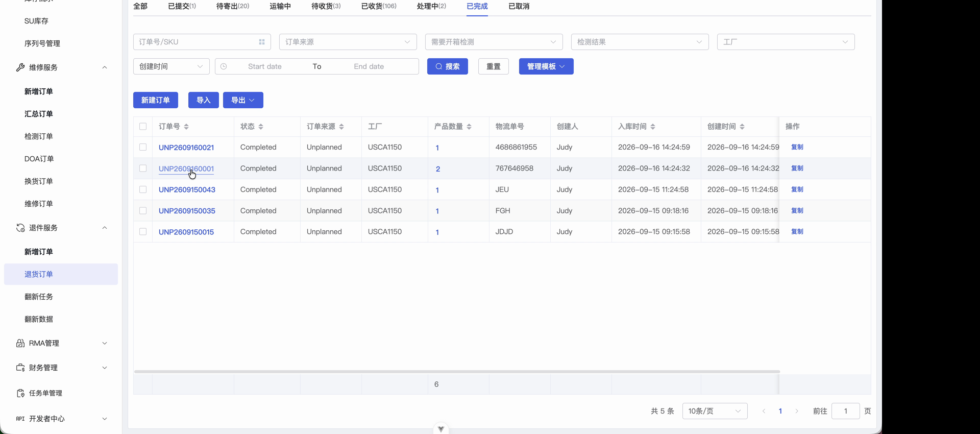Click the RMA管理 lock icon
Viewport: 980px width, 434px height.
click(x=20, y=343)
